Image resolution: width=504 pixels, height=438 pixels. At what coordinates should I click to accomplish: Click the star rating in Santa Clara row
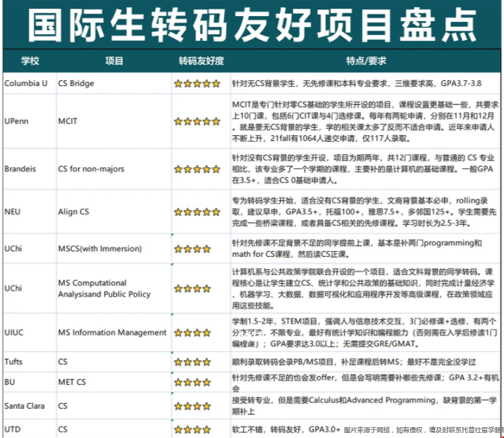pos(192,406)
